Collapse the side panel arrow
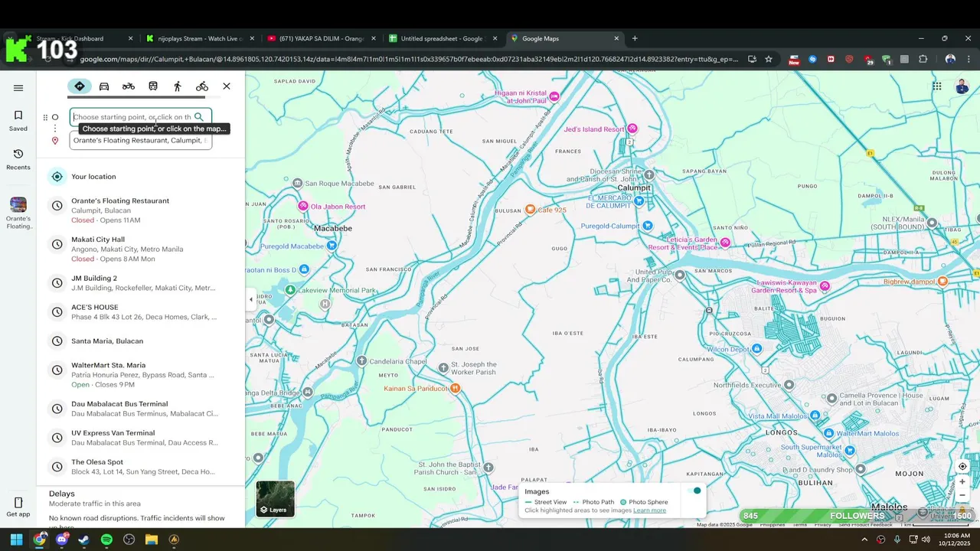This screenshot has width=980, height=551. (x=250, y=300)
